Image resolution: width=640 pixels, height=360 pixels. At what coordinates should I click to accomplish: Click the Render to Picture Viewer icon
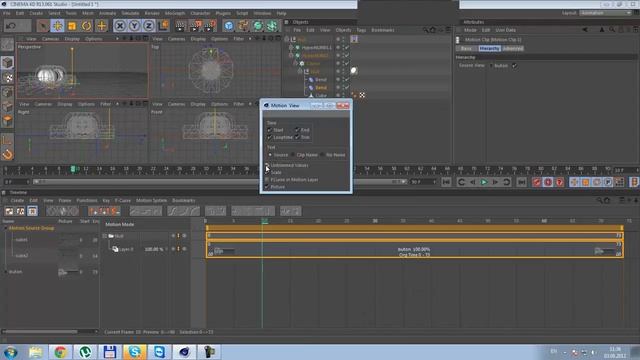coord(195,26)
